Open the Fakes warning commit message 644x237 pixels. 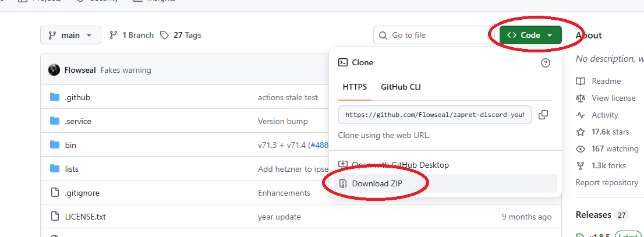tap(126, 70)
